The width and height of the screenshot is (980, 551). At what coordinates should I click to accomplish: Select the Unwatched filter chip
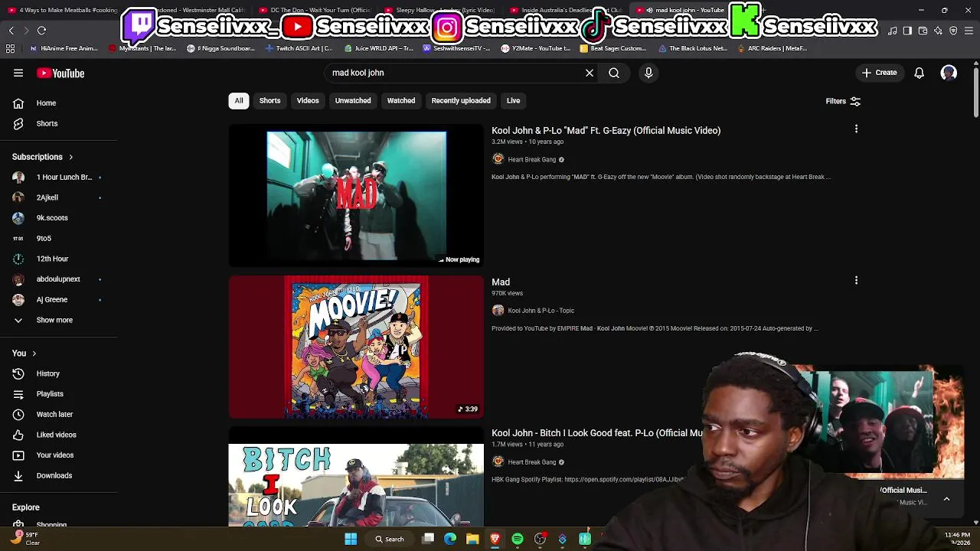point(353,100)
